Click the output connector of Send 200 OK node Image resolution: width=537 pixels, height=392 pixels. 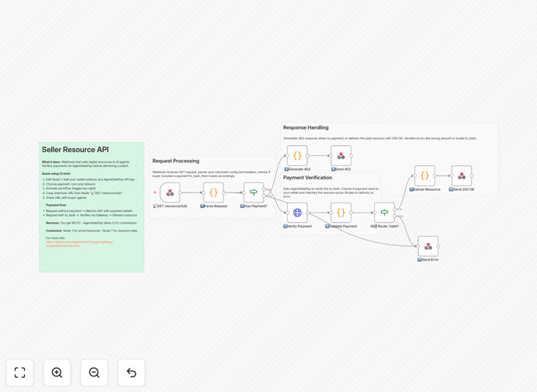[x=472, y=175]
